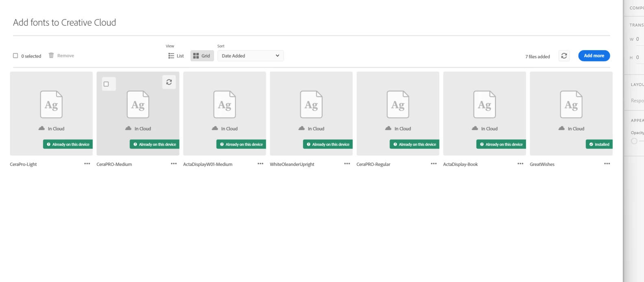Screen dimensions: 644x282
Task: Click the refresh icon on CeraPRO-Medium card
Action: tap(169, 82)
